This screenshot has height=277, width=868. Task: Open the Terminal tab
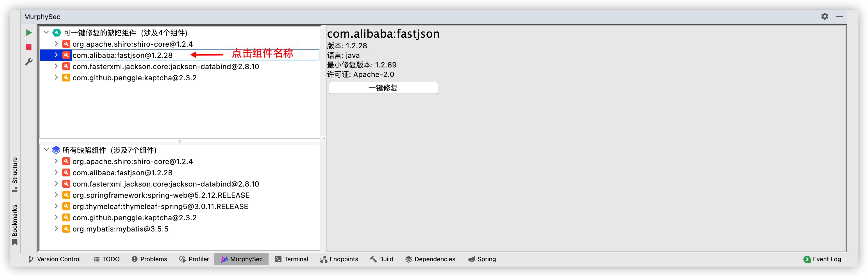coord(292,259)
